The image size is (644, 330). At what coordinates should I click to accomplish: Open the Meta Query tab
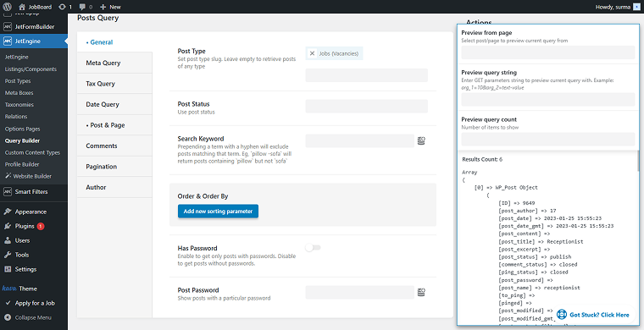(x=114, y=63)
